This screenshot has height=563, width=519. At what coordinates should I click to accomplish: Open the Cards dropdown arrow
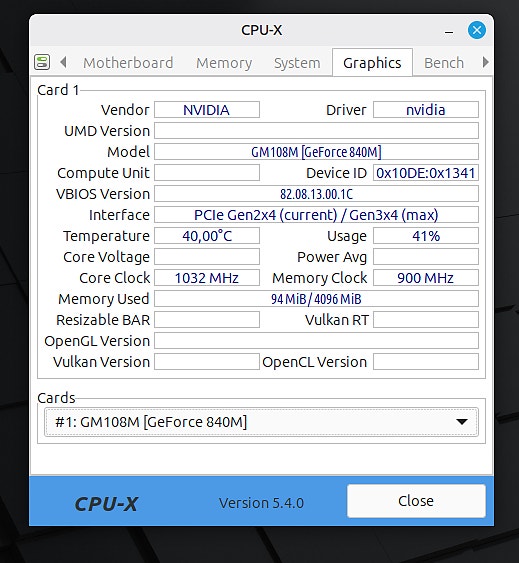pos(462,422)
